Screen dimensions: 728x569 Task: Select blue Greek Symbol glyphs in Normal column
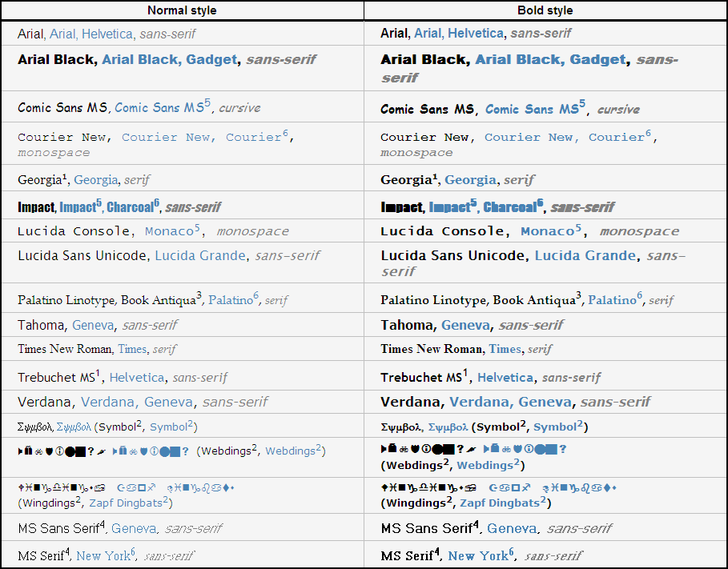coord(74,427)
